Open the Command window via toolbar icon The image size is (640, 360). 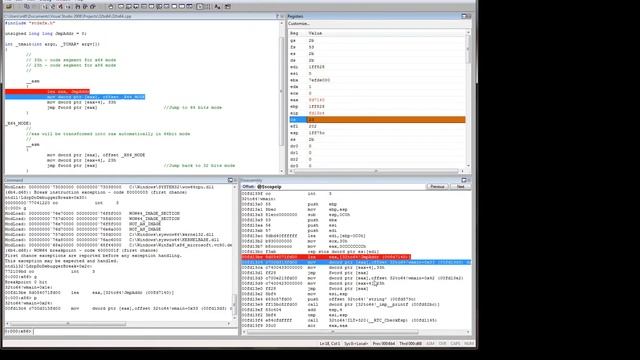coord(121,7)
